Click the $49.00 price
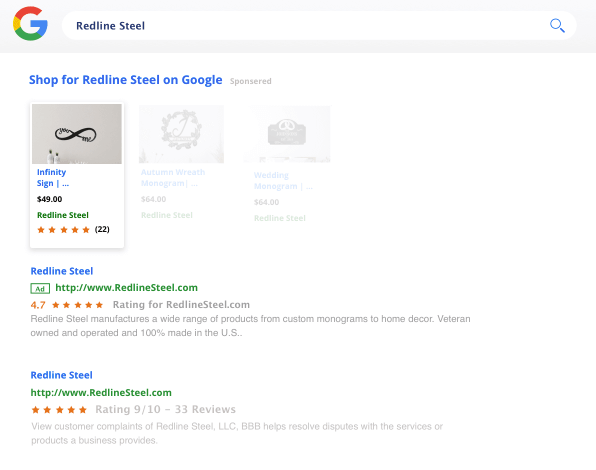 point(49,199)
